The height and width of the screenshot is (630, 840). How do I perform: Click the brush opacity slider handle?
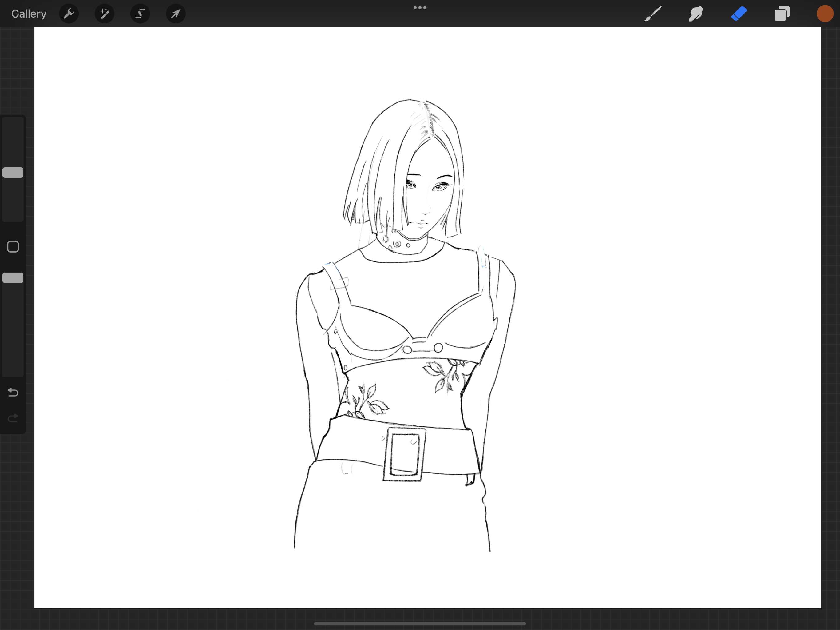click(x=13, y=278)
